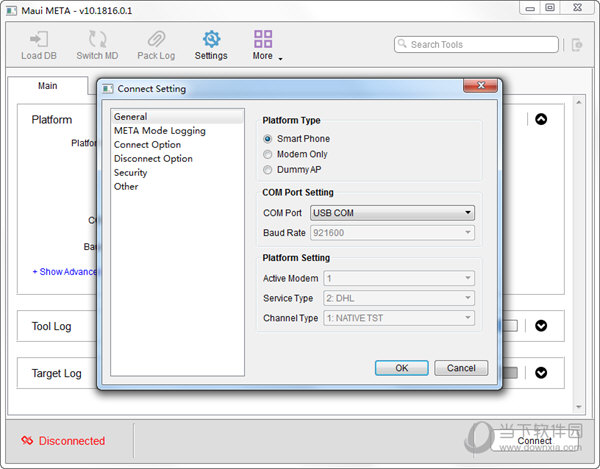Open the Channel Type dropdown
Viewport: 600px width, 469px height.
399,318
